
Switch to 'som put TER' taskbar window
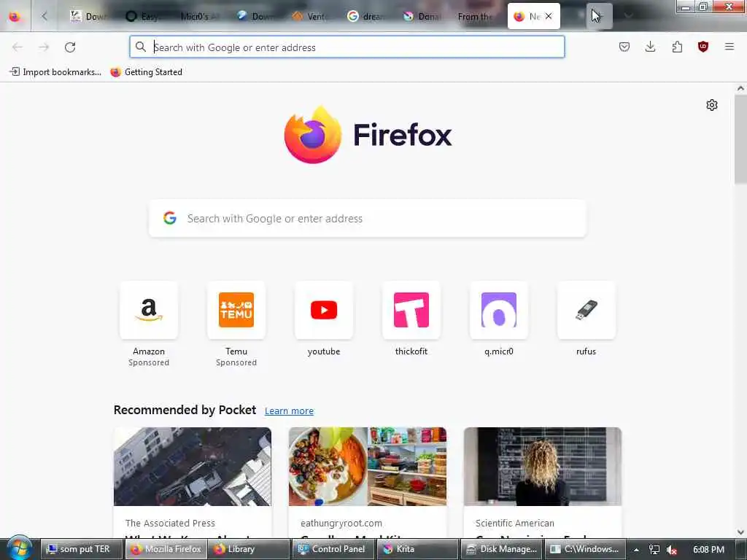point(82,549)
